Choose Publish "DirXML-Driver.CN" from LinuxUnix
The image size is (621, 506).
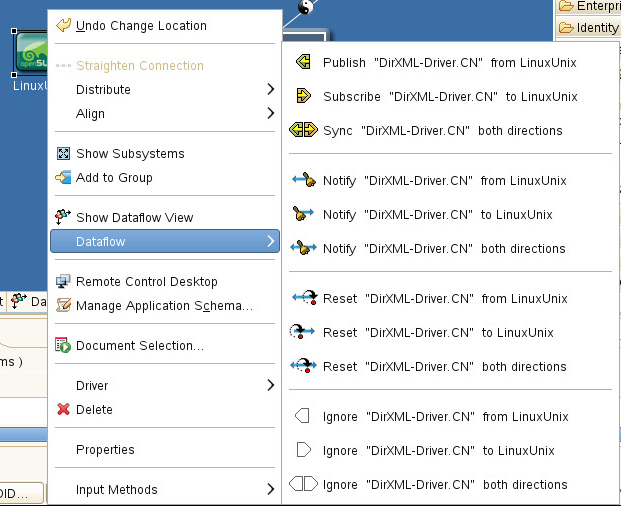coord(450,63)
